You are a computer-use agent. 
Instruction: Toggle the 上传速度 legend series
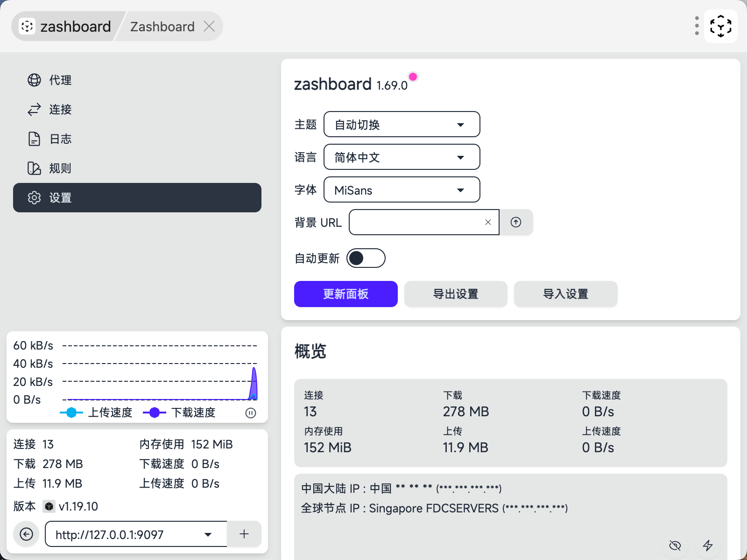pos(97,413)
